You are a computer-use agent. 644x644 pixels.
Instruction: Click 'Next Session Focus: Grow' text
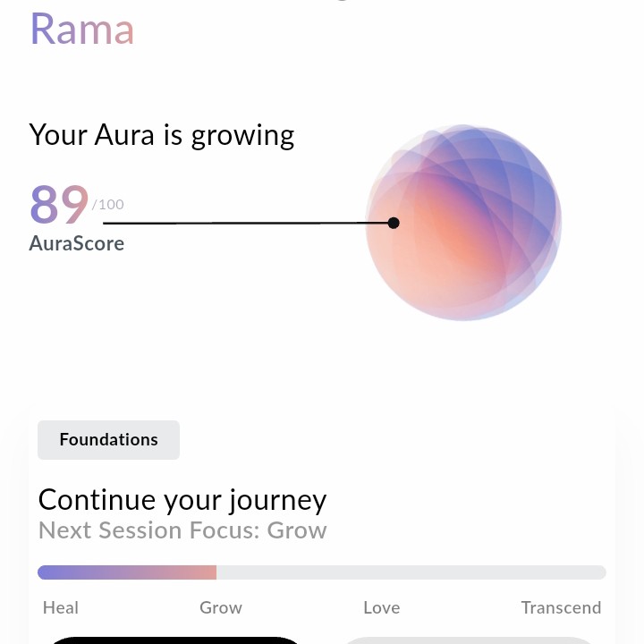(x=182, y=530)
